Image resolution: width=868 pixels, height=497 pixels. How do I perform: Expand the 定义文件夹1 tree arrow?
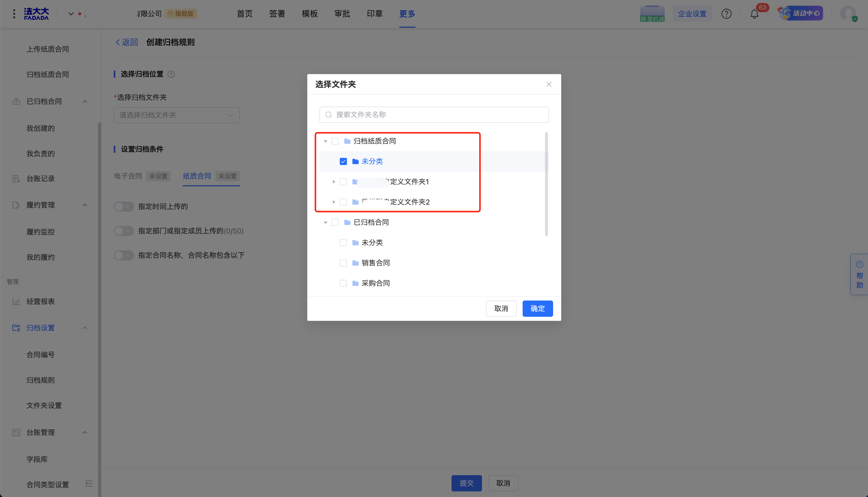click(334, 182)
